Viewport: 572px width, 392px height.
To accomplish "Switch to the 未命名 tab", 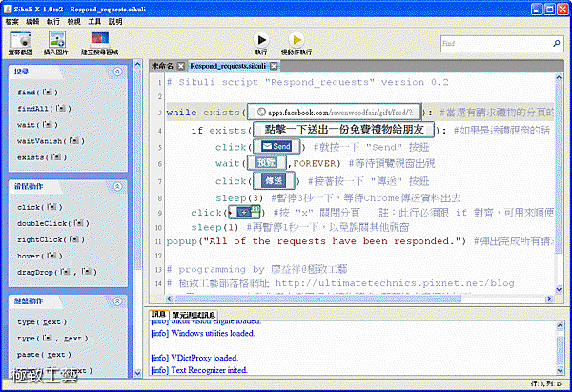I will pyautogui.click(x=162, y=66).
